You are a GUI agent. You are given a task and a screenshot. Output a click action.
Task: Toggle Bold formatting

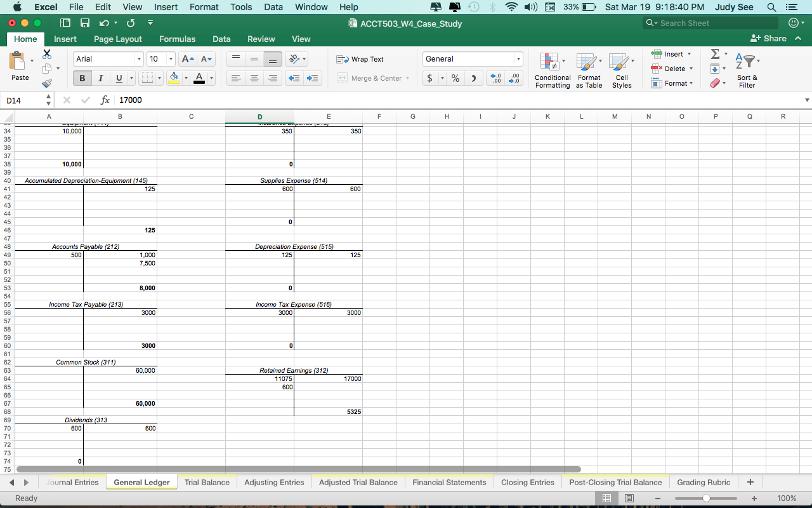[x=82, y=78]
